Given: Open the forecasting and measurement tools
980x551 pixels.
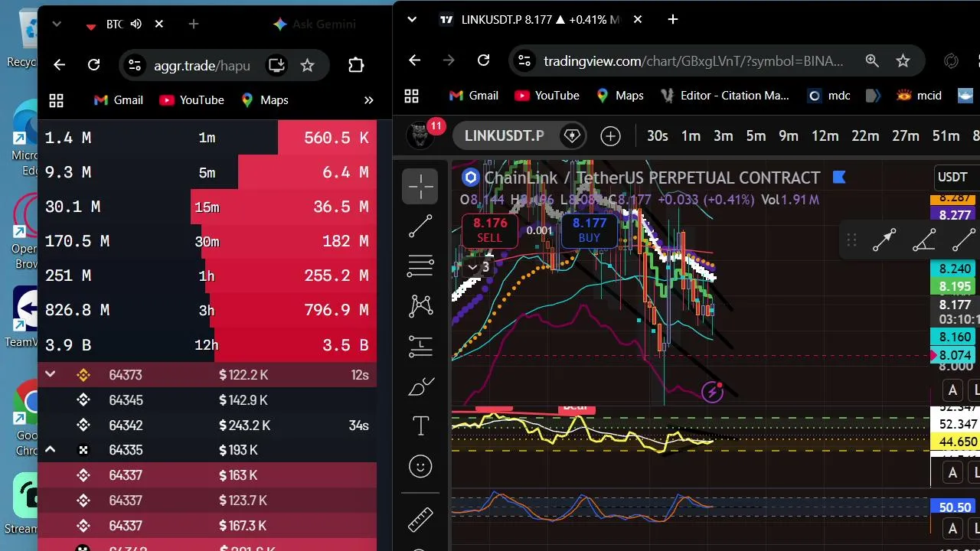Looking at the screenshot, I should [x=420, y=346].
